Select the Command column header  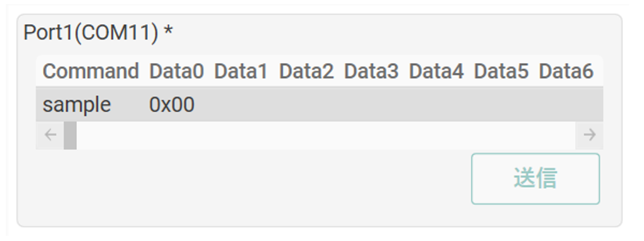91,72
